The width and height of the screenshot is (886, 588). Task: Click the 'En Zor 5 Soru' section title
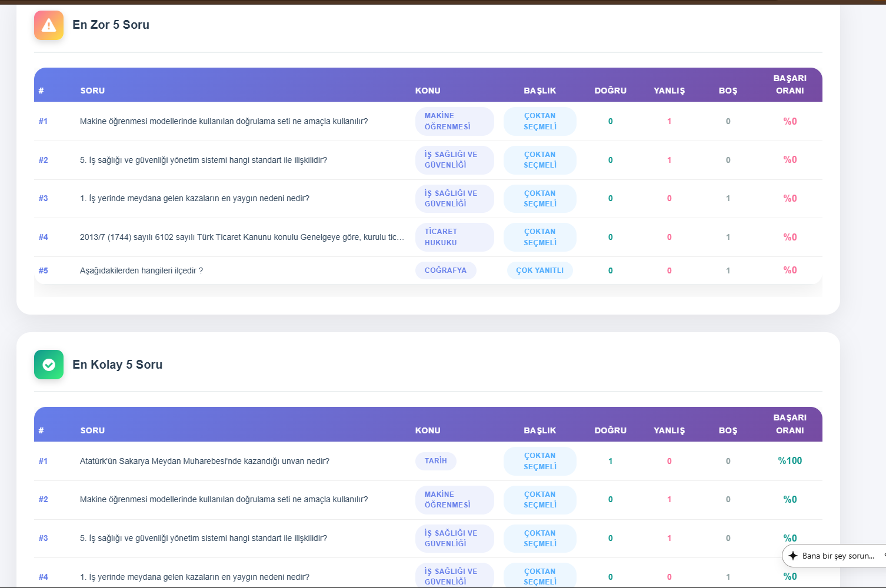click(x=111, y=25)
